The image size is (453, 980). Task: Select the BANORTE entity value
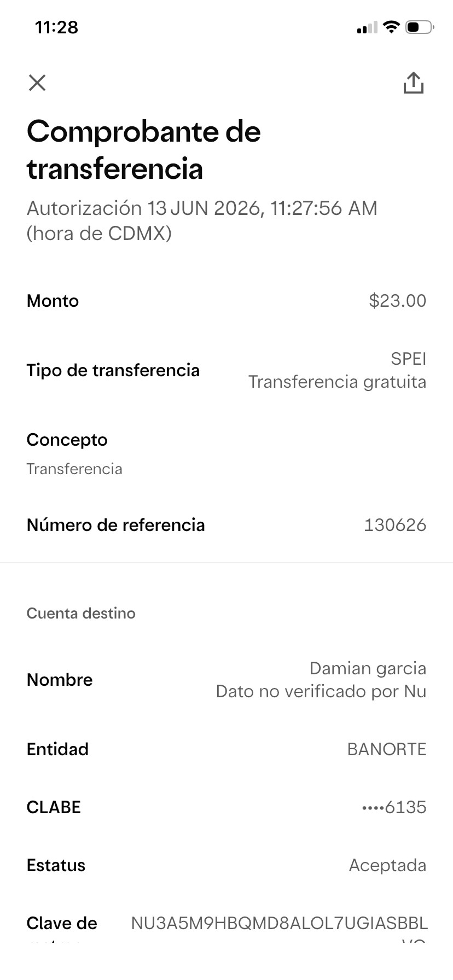click(387, 749)
